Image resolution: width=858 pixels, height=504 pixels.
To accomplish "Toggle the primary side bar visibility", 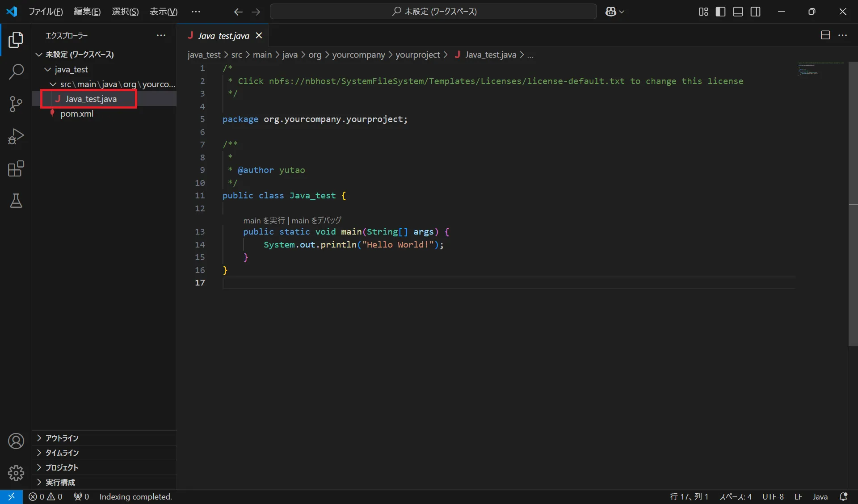I will pyautogui.click(x=720, y=12).
